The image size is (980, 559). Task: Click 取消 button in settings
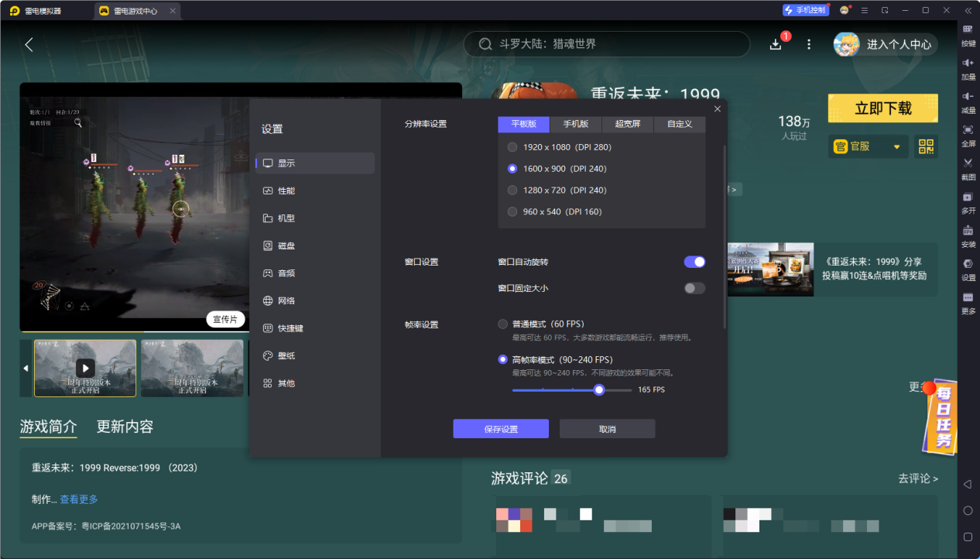(608, 429)
